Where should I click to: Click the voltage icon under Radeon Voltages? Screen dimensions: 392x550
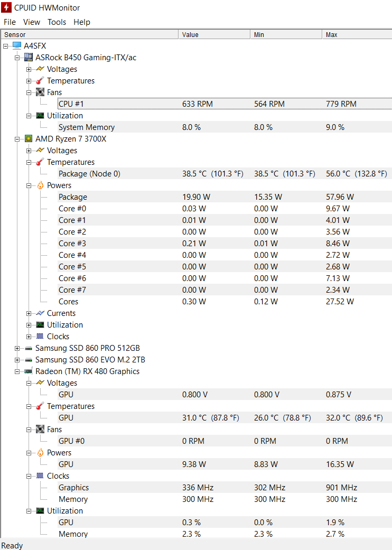40,383
